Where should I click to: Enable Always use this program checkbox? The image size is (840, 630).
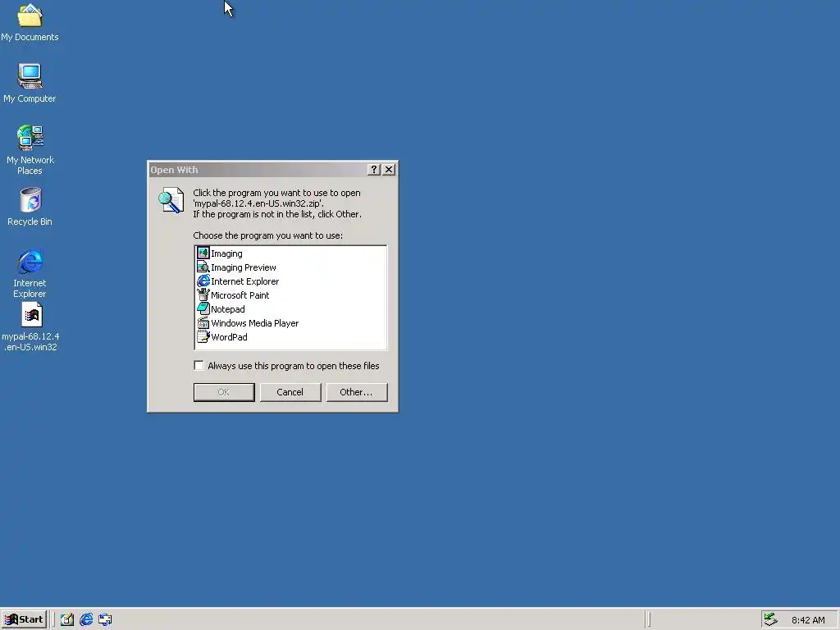(199, 365)
